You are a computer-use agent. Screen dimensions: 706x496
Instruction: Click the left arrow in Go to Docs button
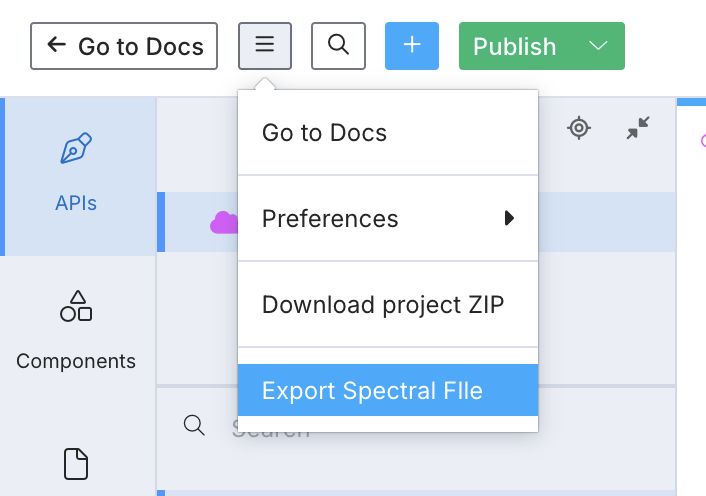point(57,45)
